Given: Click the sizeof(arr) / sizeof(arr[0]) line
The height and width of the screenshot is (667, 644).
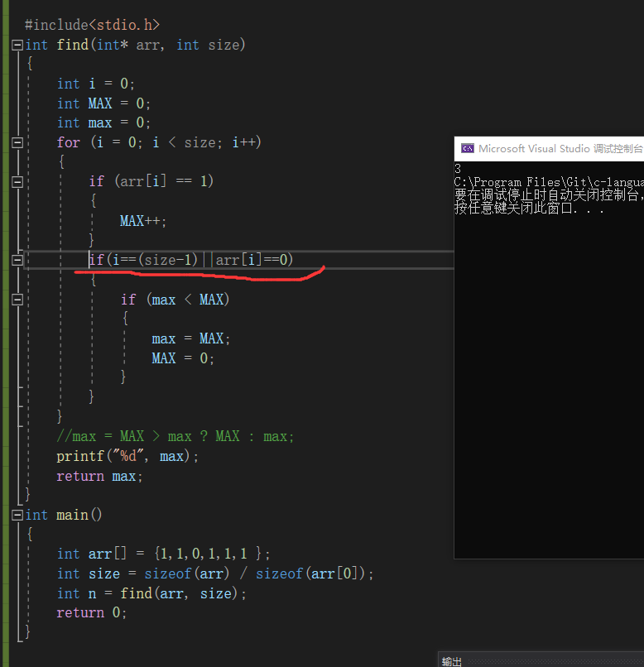Looking at the screenshot, I should [x=215, y=573].
